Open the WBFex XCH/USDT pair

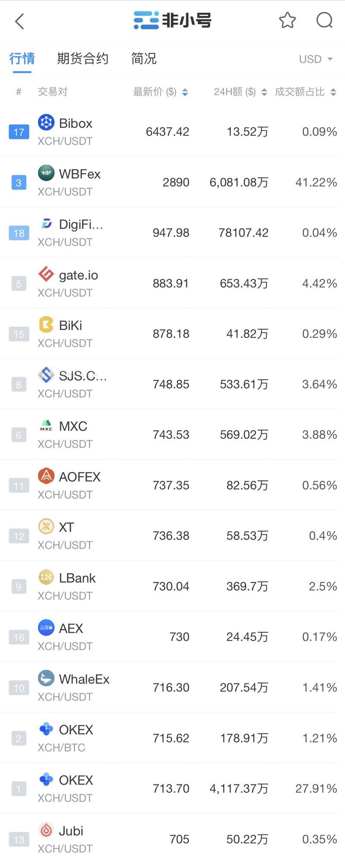coord(172,182)
